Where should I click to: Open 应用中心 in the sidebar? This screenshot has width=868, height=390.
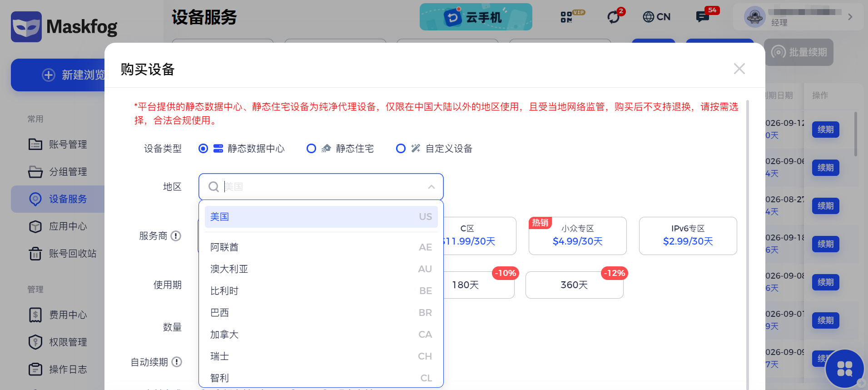pyautogui.click(x=58, y=226)
